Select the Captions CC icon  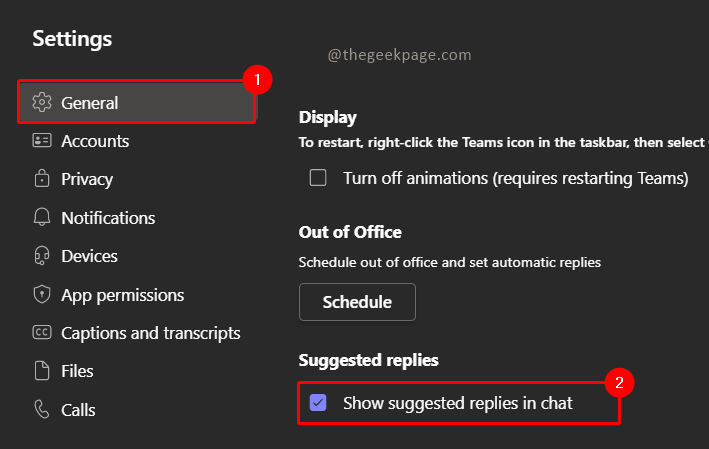[42, 333]
